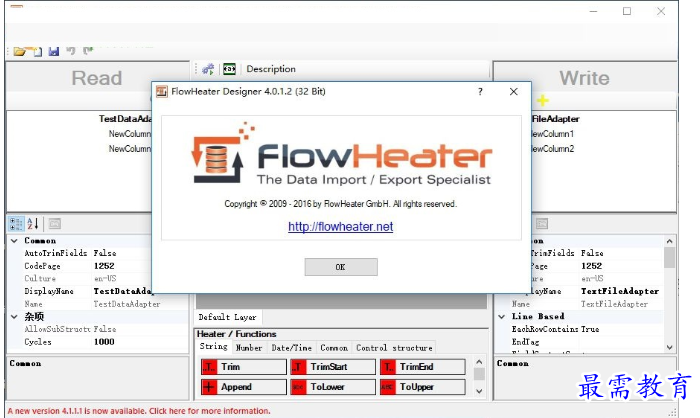Click the ToUpper heater icon
Image resolution: width=700 pixels, height=418 pixels.
pyautogui.click(x=388, y=387)
